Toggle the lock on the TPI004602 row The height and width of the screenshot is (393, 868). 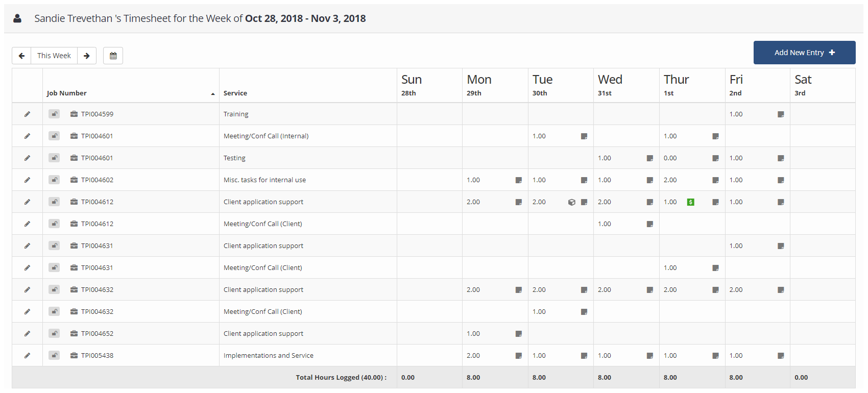54,180
